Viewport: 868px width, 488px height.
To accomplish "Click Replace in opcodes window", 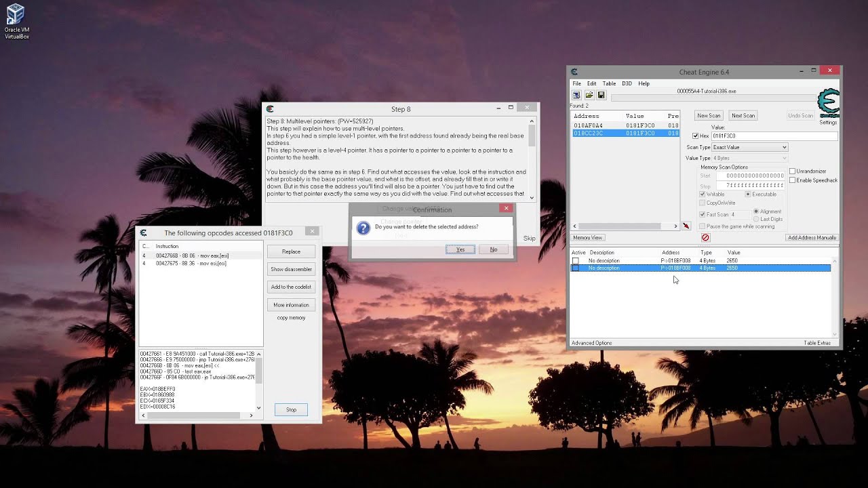I will pos(291,251).
